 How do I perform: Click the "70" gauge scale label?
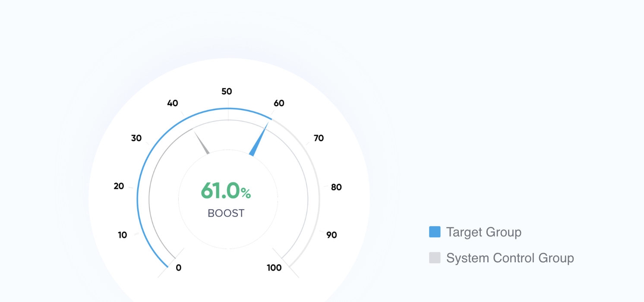(x=319, y=138)
